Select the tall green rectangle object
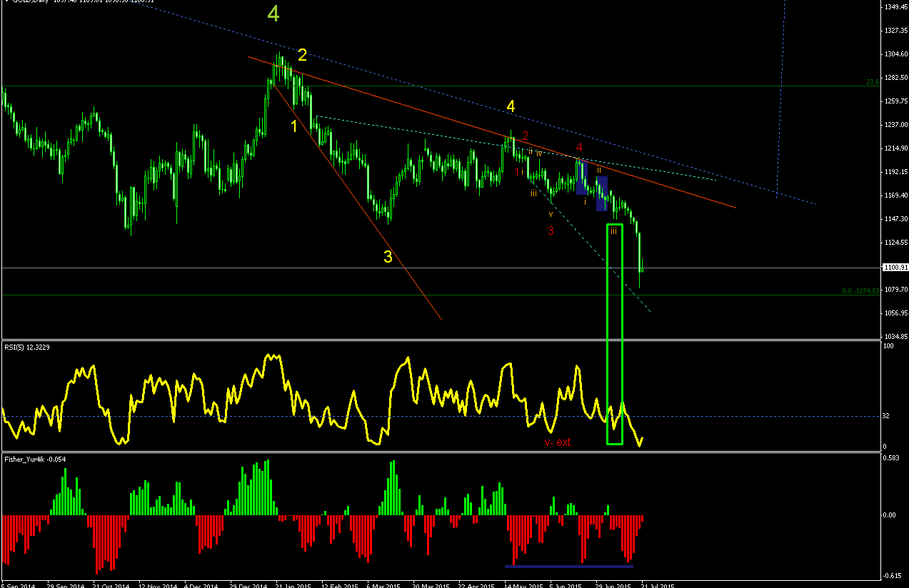The image size is (909, 588). coord(615,334)
